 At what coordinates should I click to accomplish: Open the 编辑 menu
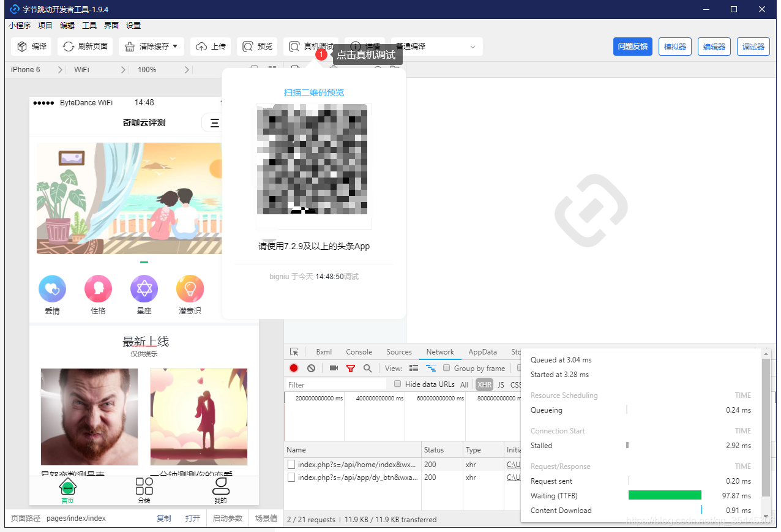tap(67, 26)
